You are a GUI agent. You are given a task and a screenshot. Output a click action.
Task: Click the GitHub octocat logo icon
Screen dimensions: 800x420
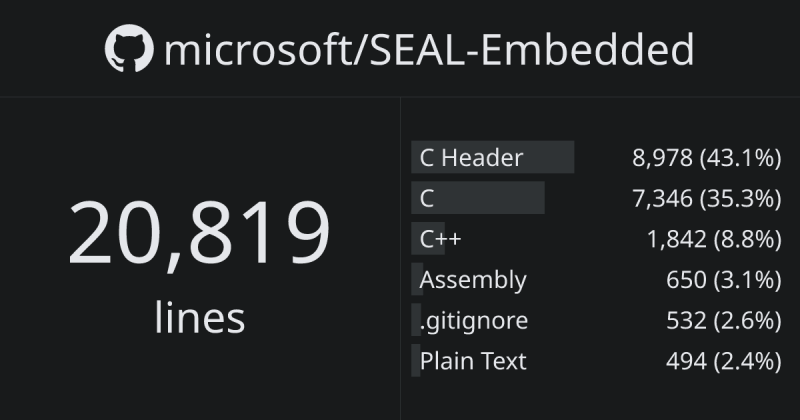[129, 48]
